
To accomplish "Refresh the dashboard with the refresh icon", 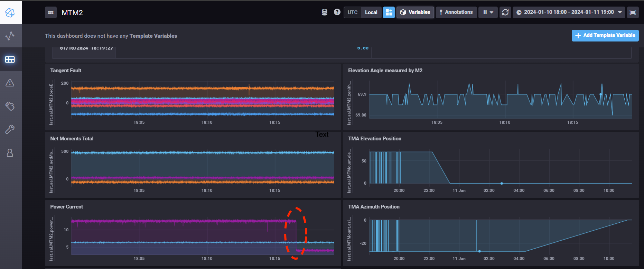I will coord(505,12).
